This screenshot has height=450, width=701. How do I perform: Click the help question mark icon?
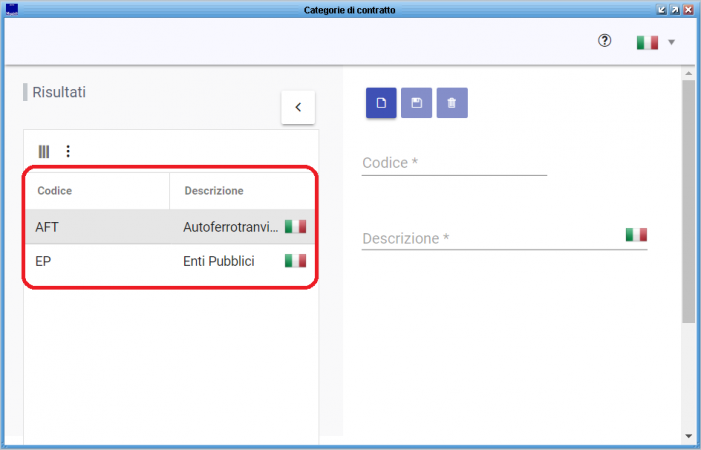point(604,41)
